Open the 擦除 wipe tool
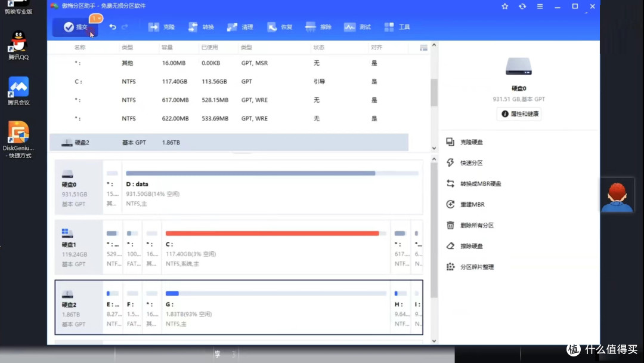The width and height of the screenshot is (644, 363). (x=318, y=27)
